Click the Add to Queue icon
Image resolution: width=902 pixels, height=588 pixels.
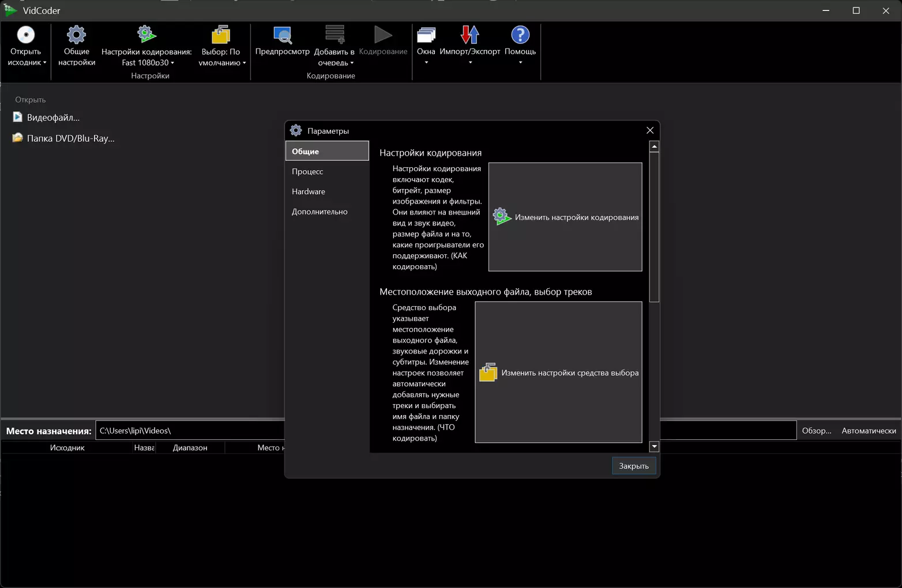pyautogui.click(x=335, y=35)
